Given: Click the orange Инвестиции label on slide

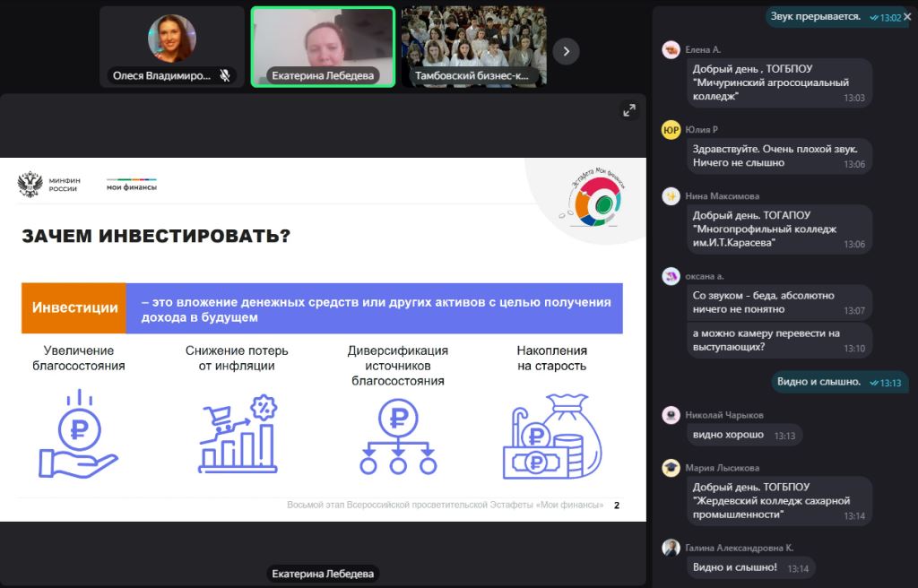Looking at the screenshot, I should coord(74,307).
